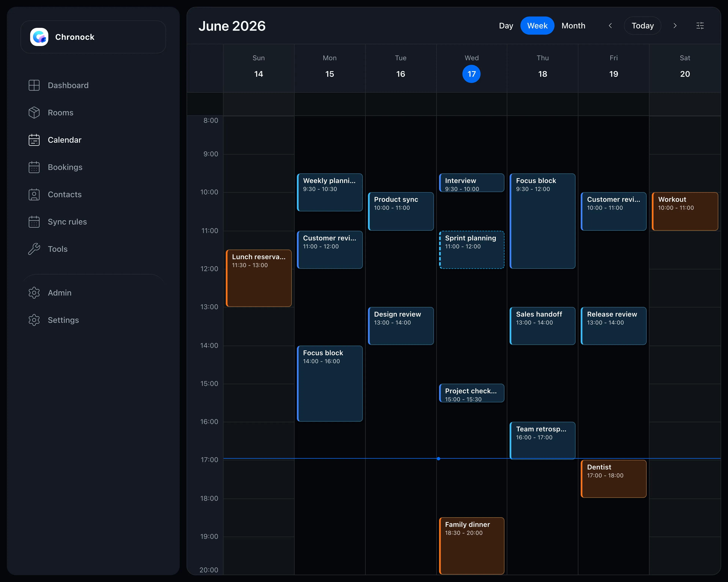Screen dimensions: 728x582
Task: Select the Contacts person icon
Action: point(34,195)
